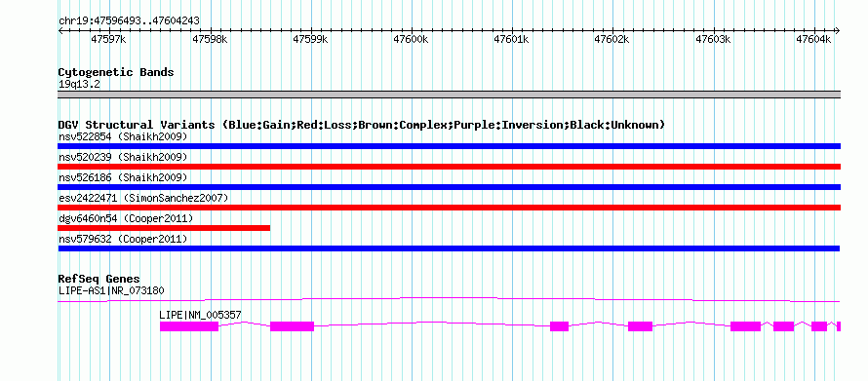Open the RefSeq Genes track title

tap(99, 279)
